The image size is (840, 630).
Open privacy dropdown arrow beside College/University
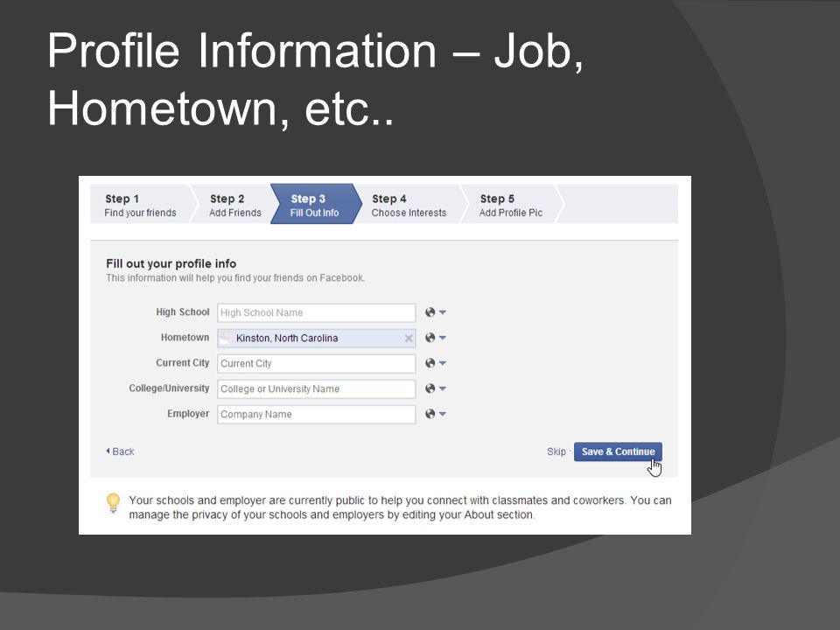[443, 388]
